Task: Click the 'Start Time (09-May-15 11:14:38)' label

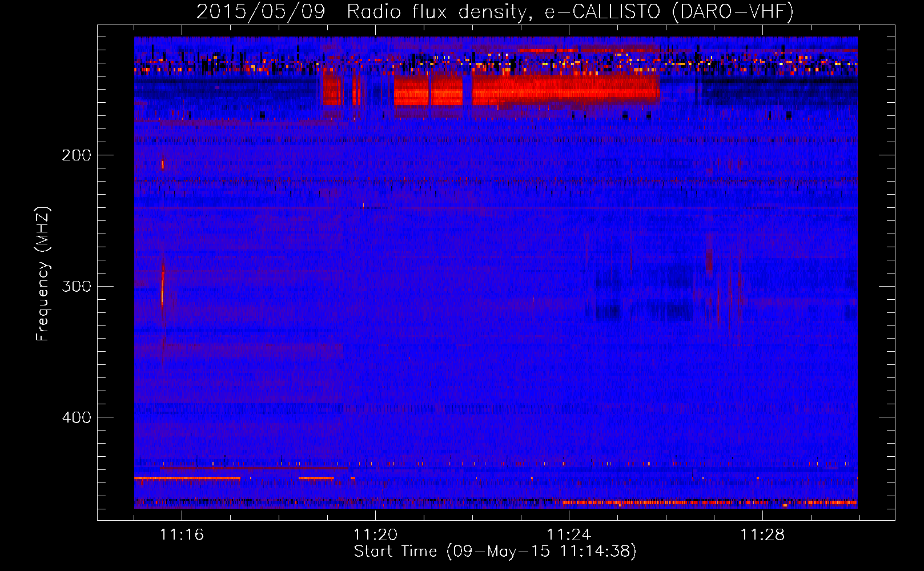Action: (x=495, y=552)
